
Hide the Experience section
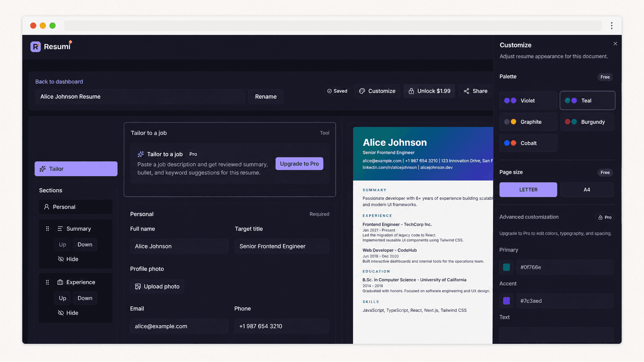point(68,313)
